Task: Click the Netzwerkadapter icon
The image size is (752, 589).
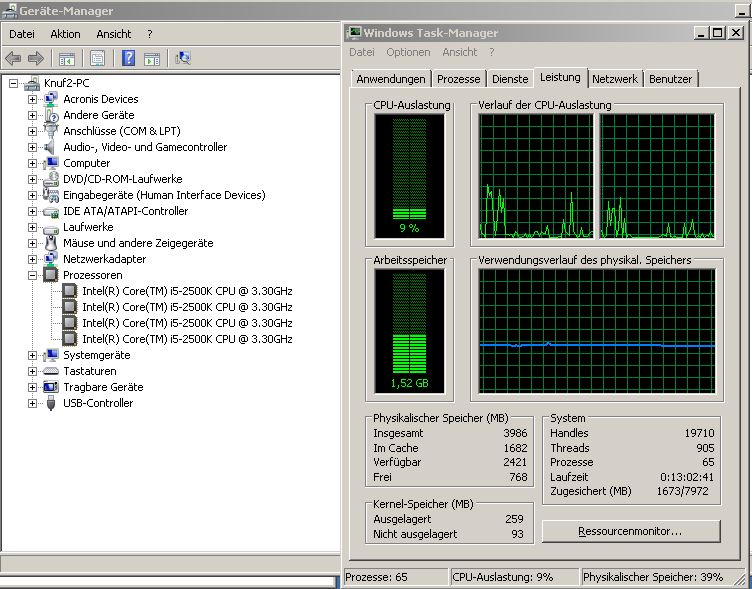Action: point(50,259)
